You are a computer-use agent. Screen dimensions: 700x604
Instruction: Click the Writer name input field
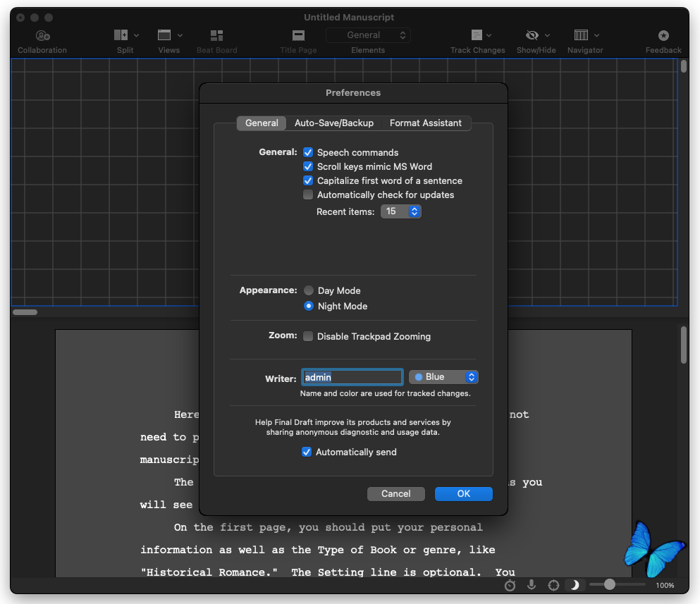(x=352, y=377)
